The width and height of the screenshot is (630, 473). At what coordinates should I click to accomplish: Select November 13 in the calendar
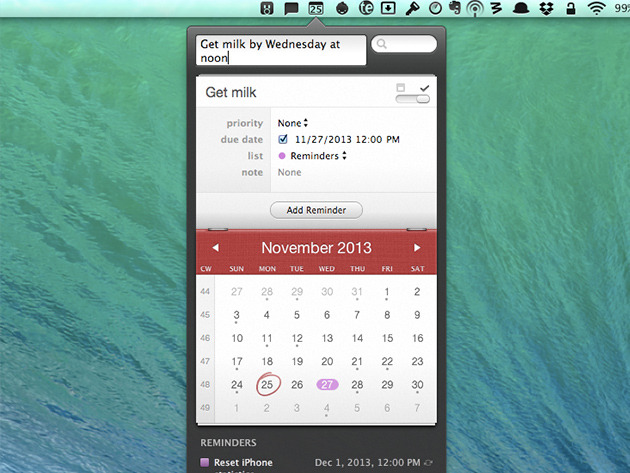(x=327, y=338)
